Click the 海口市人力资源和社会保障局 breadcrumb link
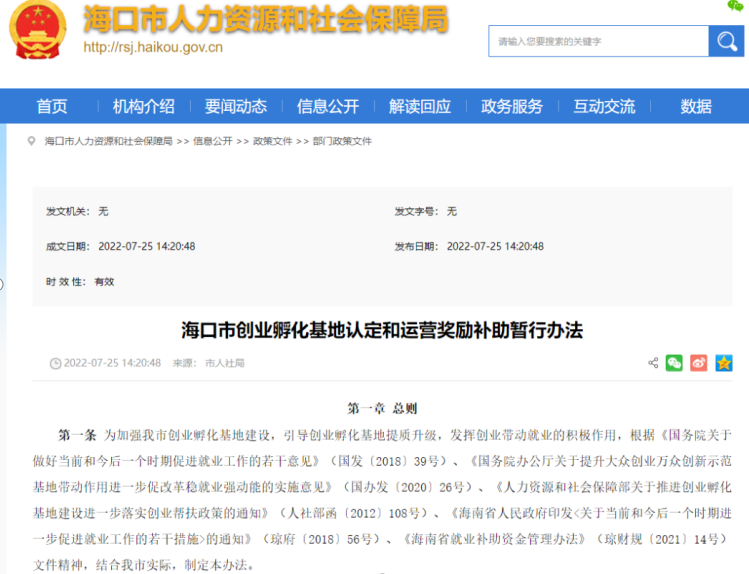 [x=108, y=141]
